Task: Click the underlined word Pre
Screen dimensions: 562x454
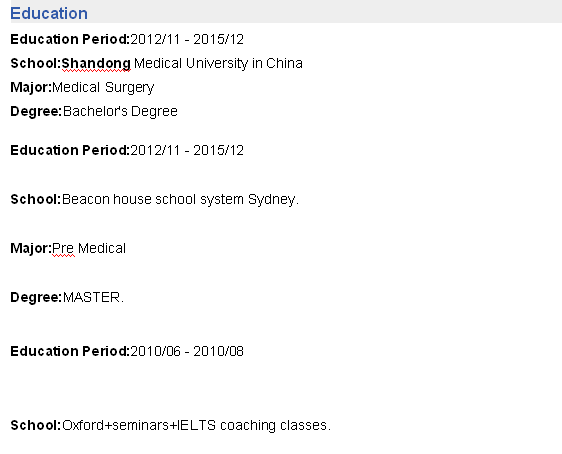Action: pyautogui.click(x=63, y=248)
